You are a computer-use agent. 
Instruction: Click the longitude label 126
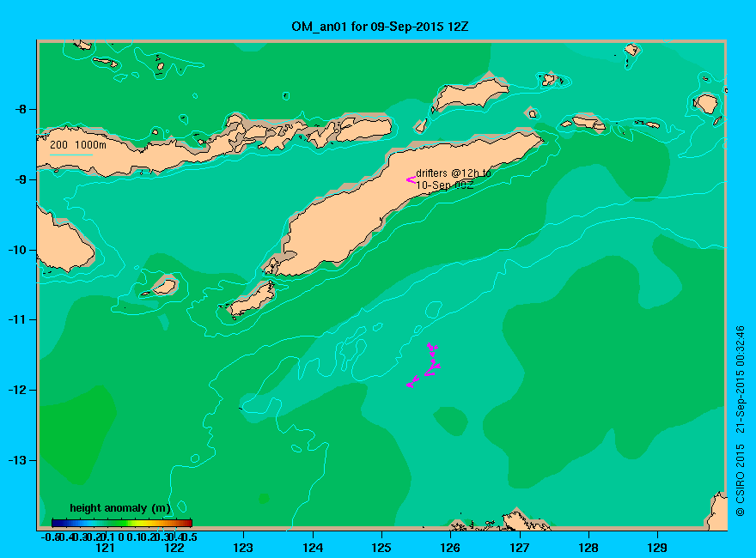tap(450, 548)
